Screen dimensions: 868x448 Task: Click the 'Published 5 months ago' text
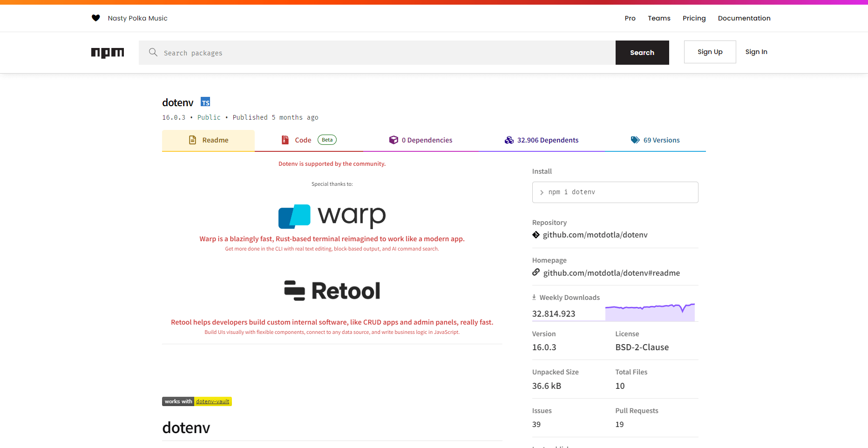click(275, 117)
